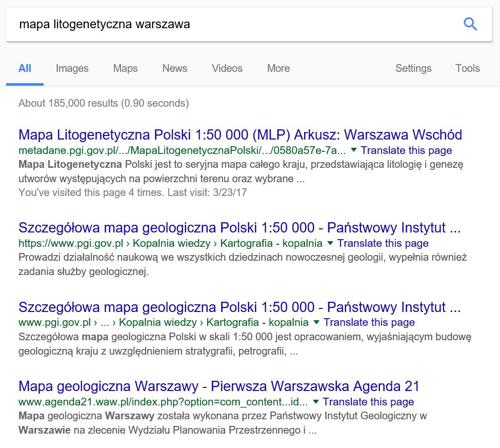Open the Maps tab
Screen dimensions: 500x448
coord(125,68)
